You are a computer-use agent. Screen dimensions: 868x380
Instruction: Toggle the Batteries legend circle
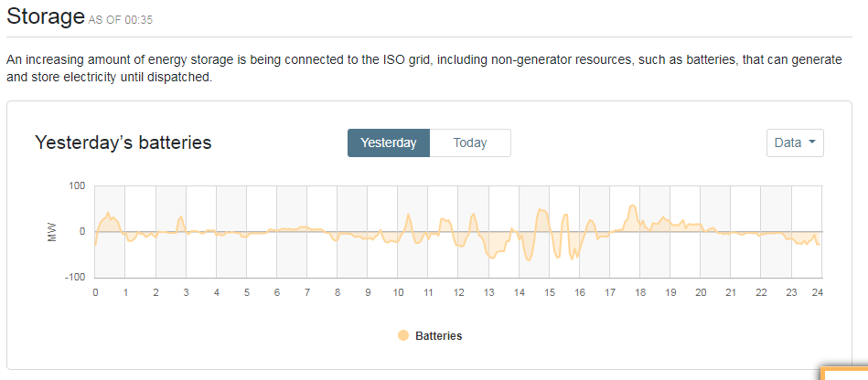coord(403,336)
